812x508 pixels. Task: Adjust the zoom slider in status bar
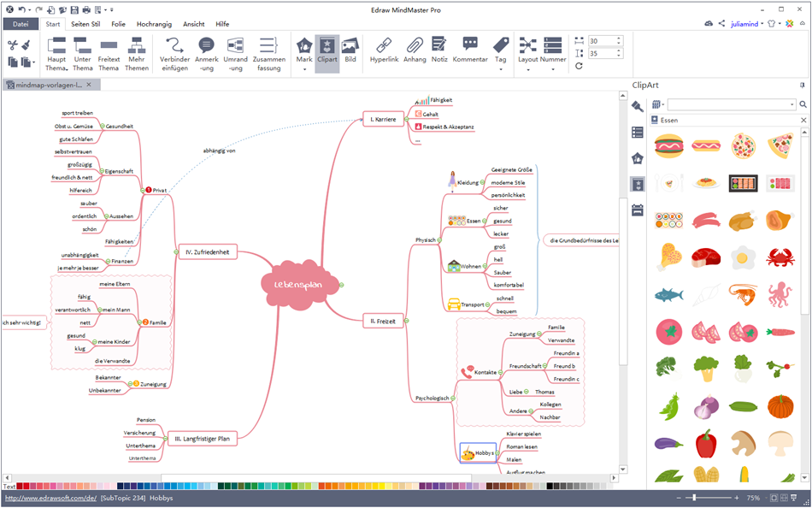[x=695, y=498]
